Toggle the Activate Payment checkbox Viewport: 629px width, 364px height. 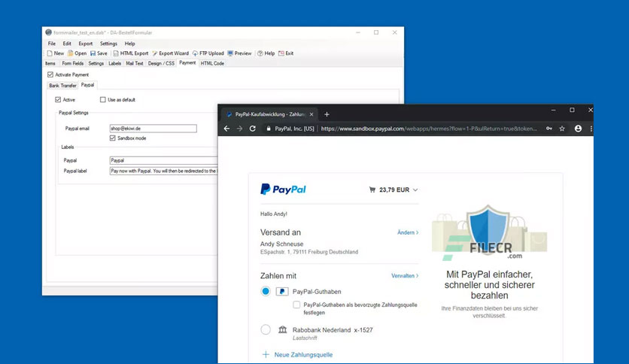click(50, 74)
